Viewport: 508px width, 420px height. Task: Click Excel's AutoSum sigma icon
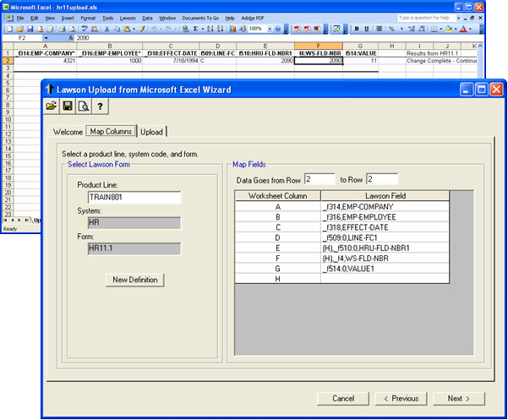coord(195,29)
